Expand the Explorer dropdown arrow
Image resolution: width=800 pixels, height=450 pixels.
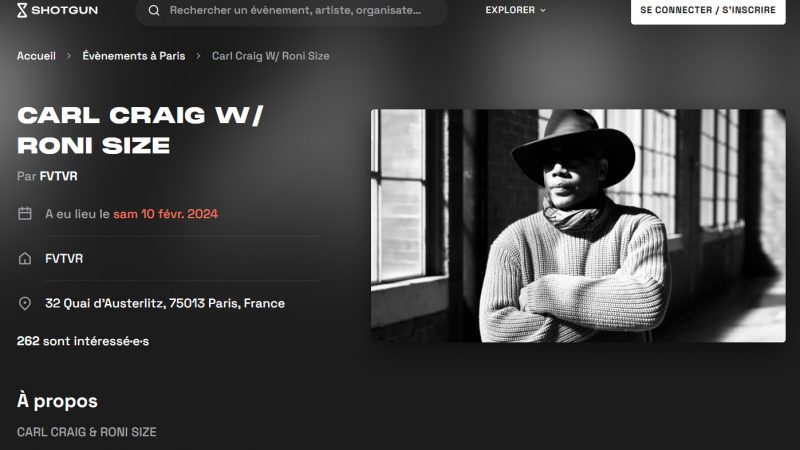[542, 10]
